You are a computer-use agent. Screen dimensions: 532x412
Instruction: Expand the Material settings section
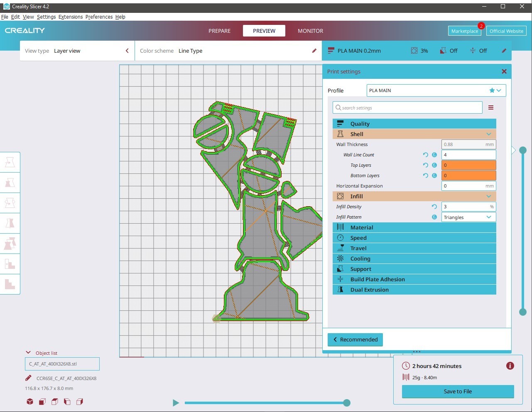click(414, 227)
